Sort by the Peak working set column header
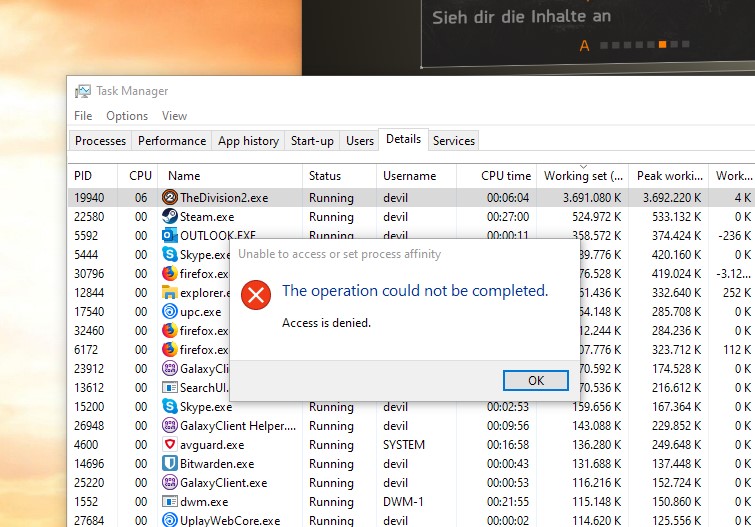The width and height of the screenshot is (755, 527). [x=669, y=176]
